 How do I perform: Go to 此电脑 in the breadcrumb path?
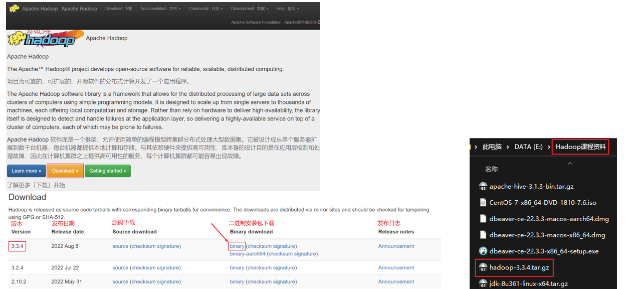tap(492, 147)
